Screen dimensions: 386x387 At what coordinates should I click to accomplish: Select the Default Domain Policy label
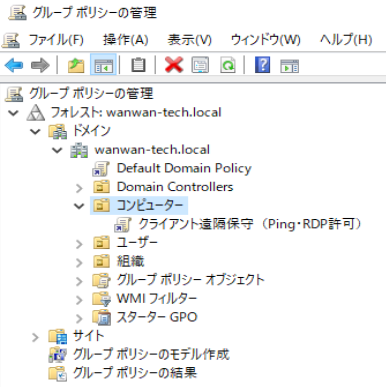(x=184, y=168)
